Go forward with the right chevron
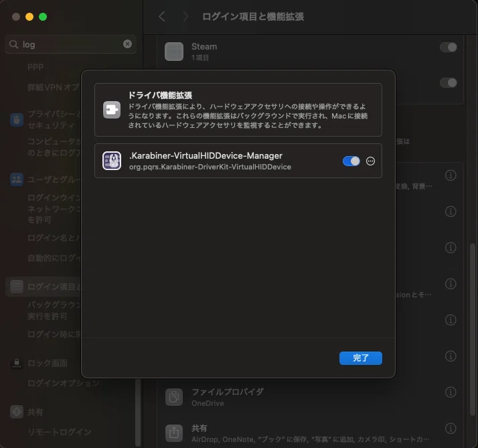The height and width of the screenshot is (448, 478). pyautogui.click(x=185, y=17)
